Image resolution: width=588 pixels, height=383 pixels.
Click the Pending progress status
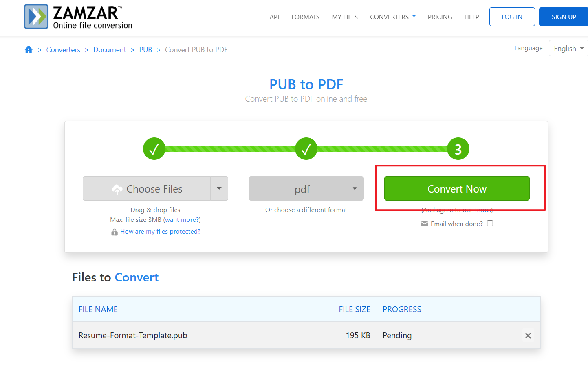[x=397, y=335]
